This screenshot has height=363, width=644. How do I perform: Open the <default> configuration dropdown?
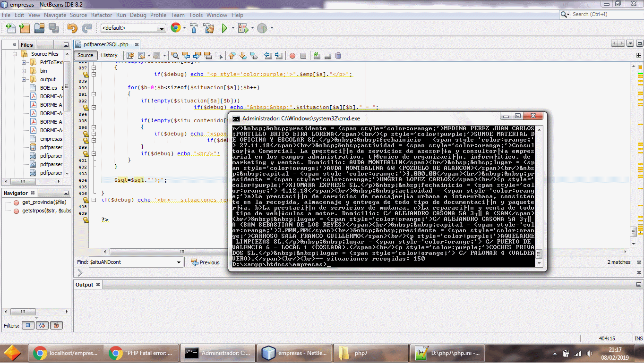tap(133, 28)
